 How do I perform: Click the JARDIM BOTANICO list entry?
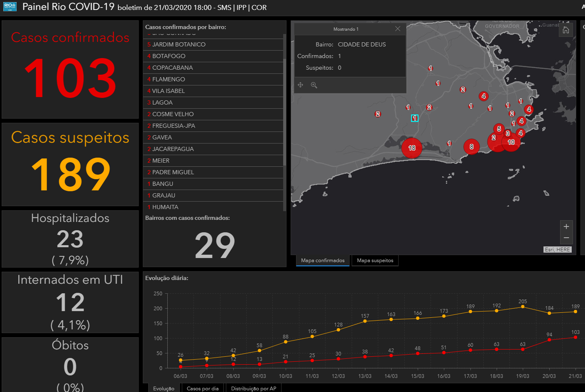click(x=179, y=44)
